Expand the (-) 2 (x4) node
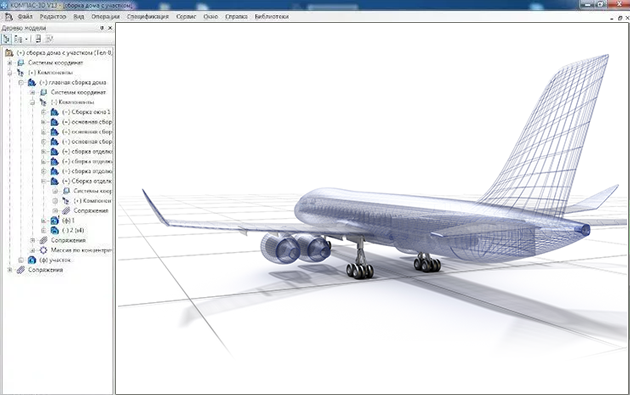630x395 pixels. [x=43, y=230]
